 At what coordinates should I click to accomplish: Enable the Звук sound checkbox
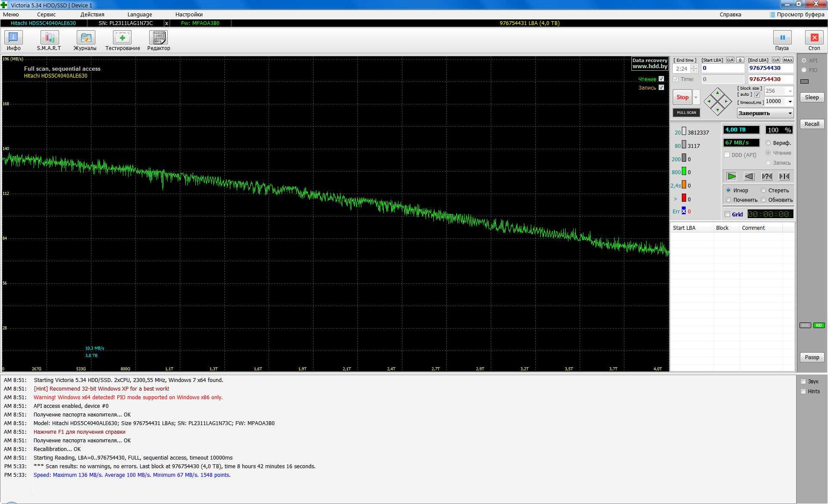803,381
